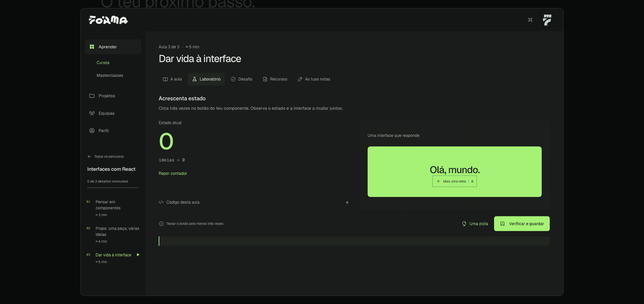This screenshot has width=644, height=304.
Task: Click the back arrow beside Todos os percursos
Action: tap(89, 157)
